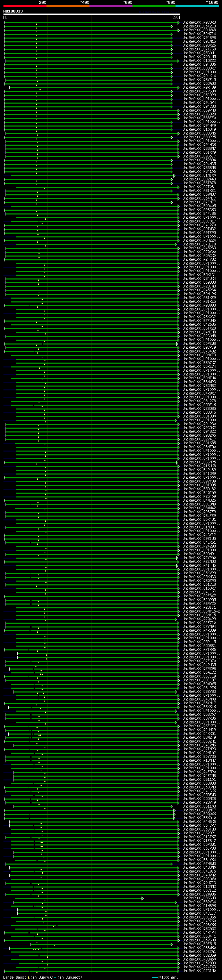This screenshot has height=980, width=222.
Task: Select the UniRef100_Q4GYI2 label
Action: coord(199,535)
